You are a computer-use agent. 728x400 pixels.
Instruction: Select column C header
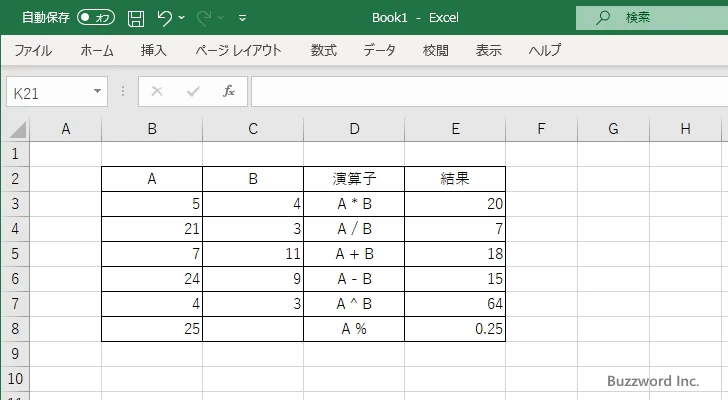[x=253, y=129]
